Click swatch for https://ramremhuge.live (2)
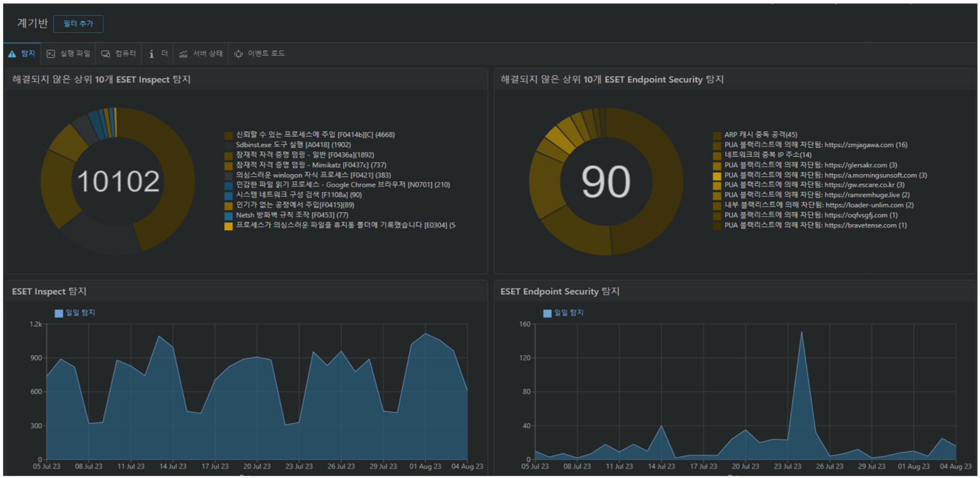 [x=717, y=196]
